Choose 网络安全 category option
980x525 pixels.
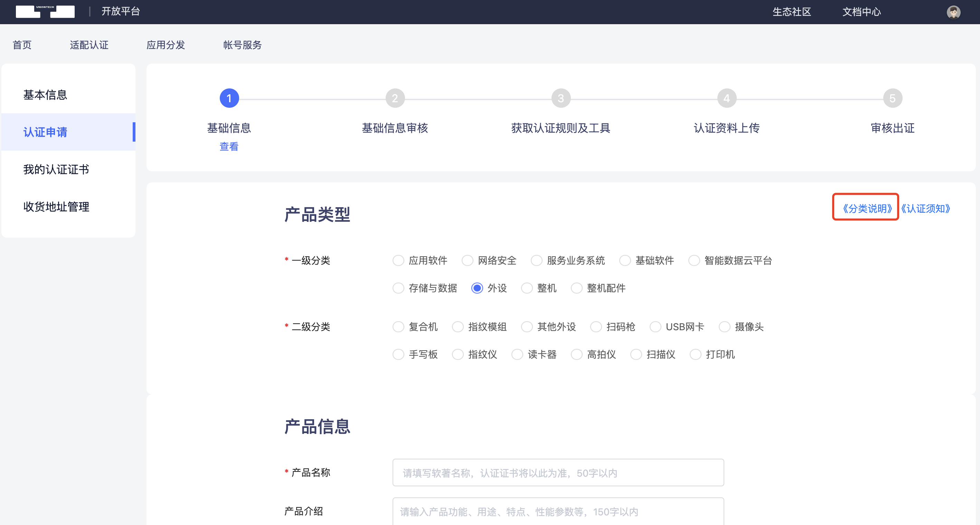pos(467,260)
